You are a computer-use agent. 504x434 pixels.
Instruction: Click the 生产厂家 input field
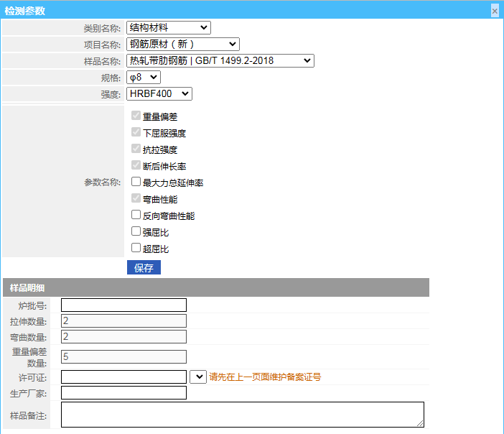tap(123, 392)
